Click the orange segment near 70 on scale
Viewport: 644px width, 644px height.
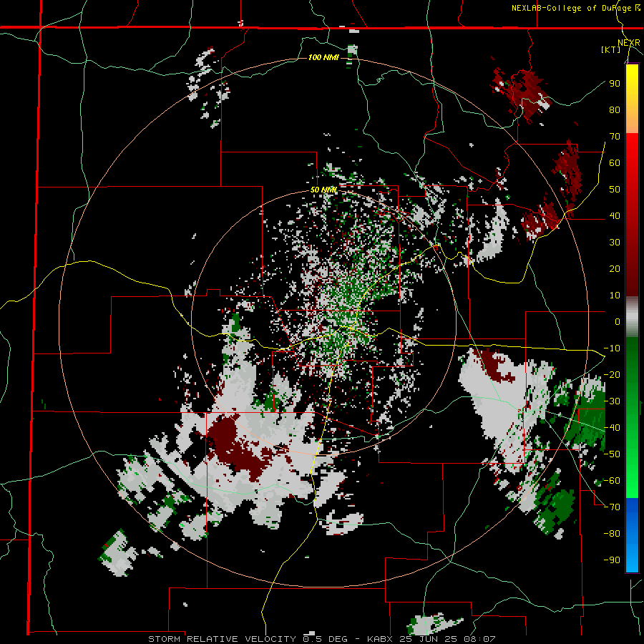(632, 127)
